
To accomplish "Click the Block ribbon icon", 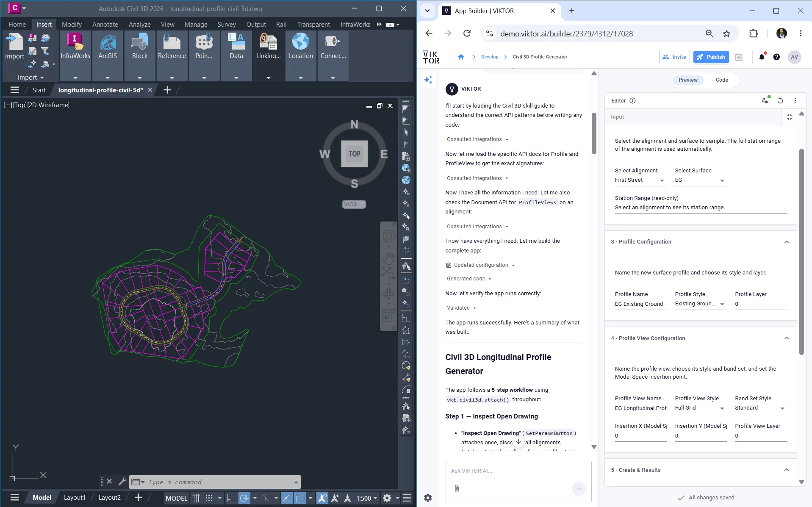I will [x=140, y=46].
